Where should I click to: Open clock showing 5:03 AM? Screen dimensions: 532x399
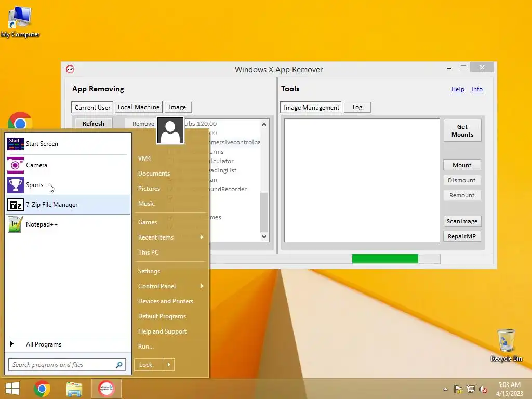click(x=509, y=389)
